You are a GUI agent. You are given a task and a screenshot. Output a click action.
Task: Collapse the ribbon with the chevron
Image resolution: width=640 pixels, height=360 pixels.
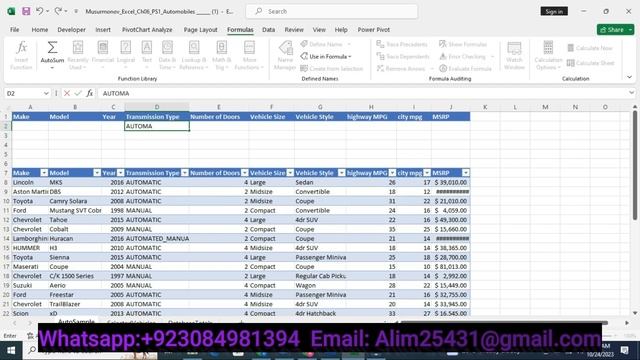click(x=629, y=77)
